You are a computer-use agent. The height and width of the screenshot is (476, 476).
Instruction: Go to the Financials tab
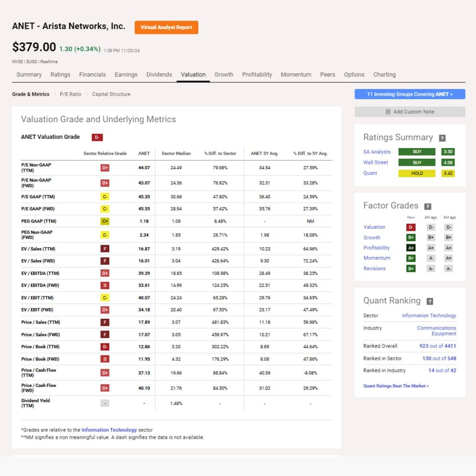92,74
